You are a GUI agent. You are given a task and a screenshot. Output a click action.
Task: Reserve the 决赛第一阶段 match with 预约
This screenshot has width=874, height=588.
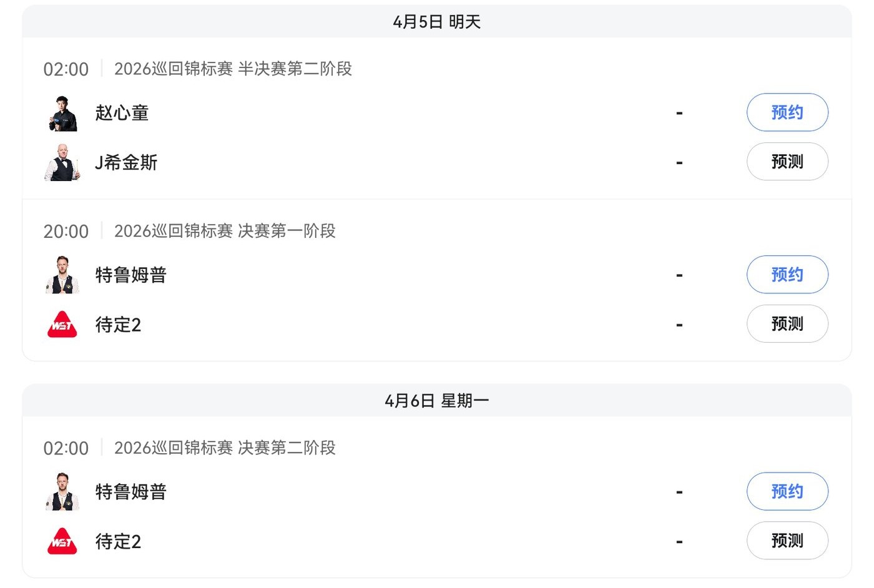point(787,275)
